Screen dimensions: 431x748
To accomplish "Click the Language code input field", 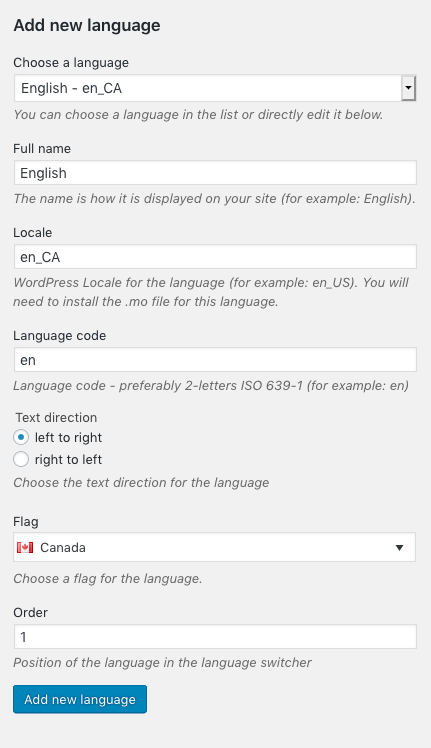I will click(x=215, y=360).
